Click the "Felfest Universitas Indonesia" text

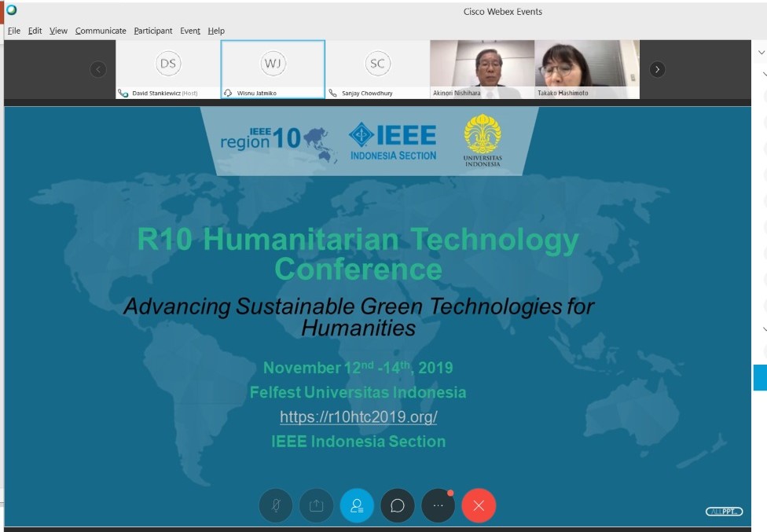[358, 392]
